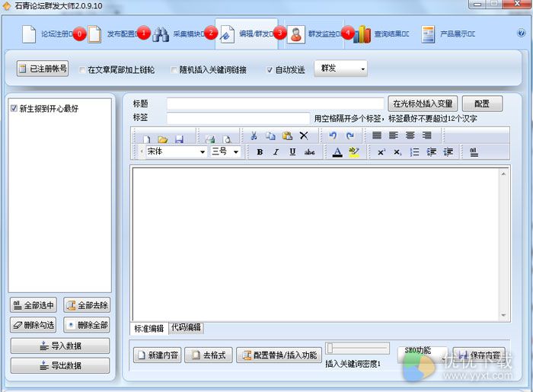Click the help question mark icon
The image size is (533, 392).
pyautogui.click(x=521, y=33)
